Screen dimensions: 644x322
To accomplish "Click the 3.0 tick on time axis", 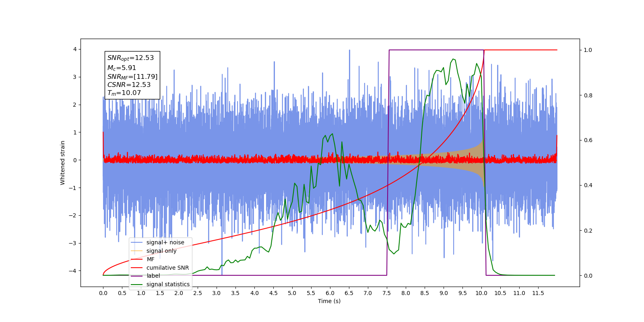I will pyautogui.click(x=217, y=293).
